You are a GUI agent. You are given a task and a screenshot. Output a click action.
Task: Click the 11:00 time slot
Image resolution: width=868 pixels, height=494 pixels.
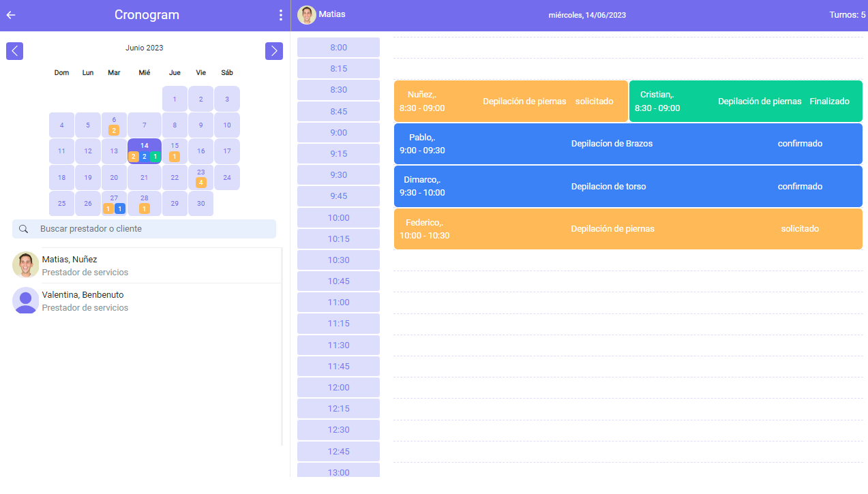click(x=338, y=303)
